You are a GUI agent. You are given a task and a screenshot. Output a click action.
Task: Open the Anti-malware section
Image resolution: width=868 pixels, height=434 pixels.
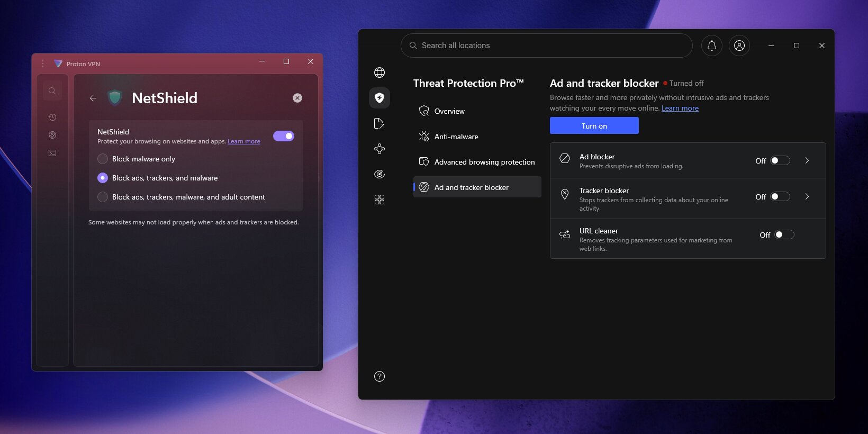click(x=477, y=137)
